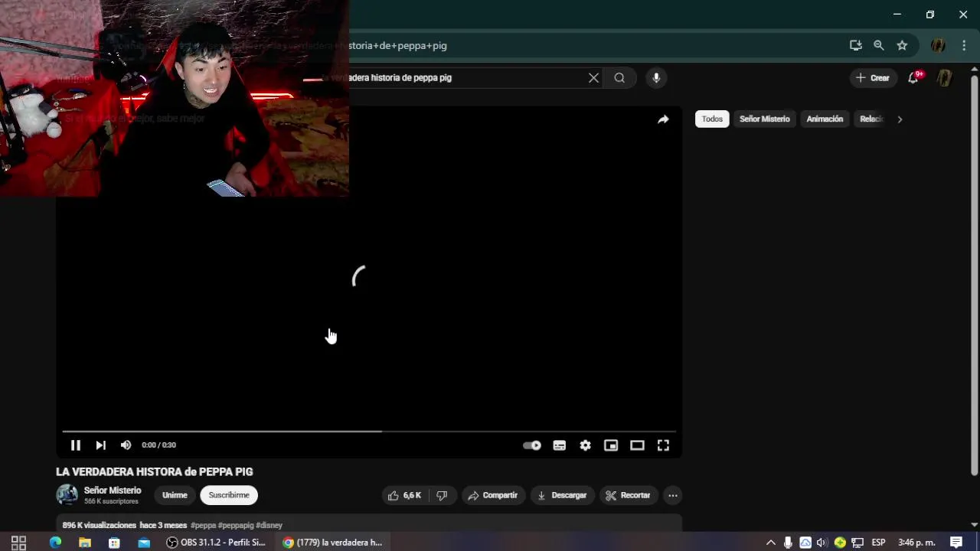Click the scrollbar down arrow

tap(974, 525)
